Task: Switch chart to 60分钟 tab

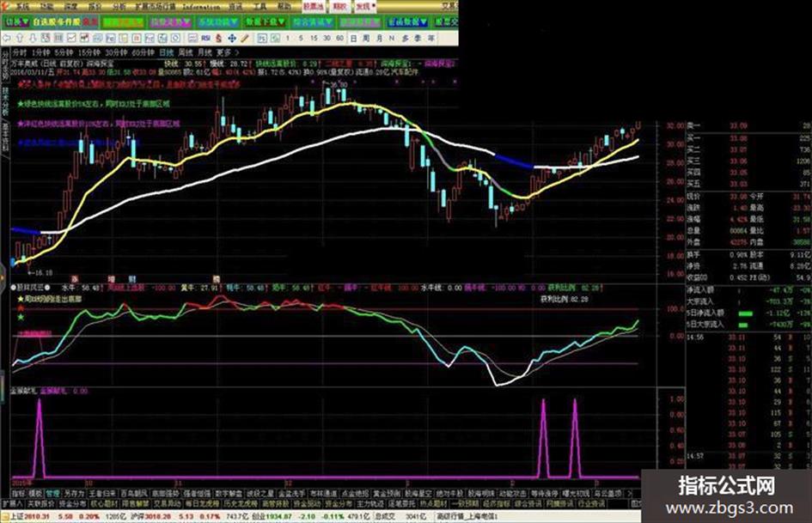Action: pos(143,53)
